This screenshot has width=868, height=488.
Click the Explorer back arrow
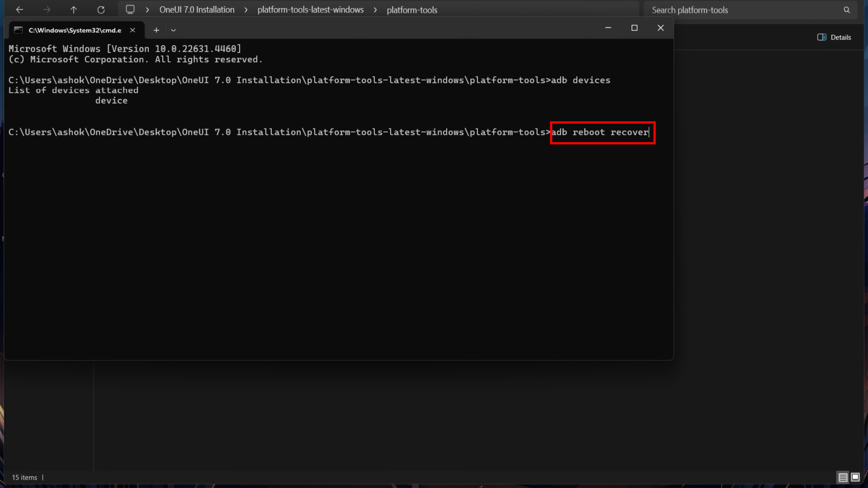pyautogui.click(x=19, y=9)
